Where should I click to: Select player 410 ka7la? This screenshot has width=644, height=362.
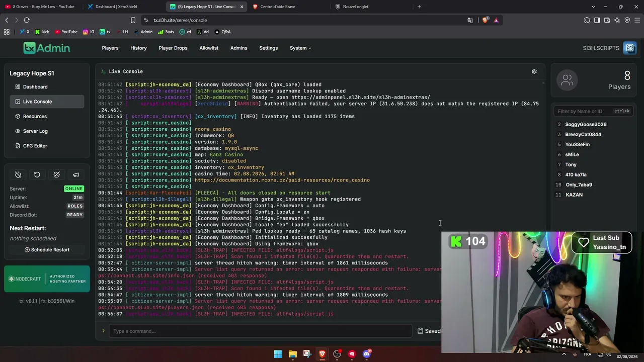click(576, 174)
